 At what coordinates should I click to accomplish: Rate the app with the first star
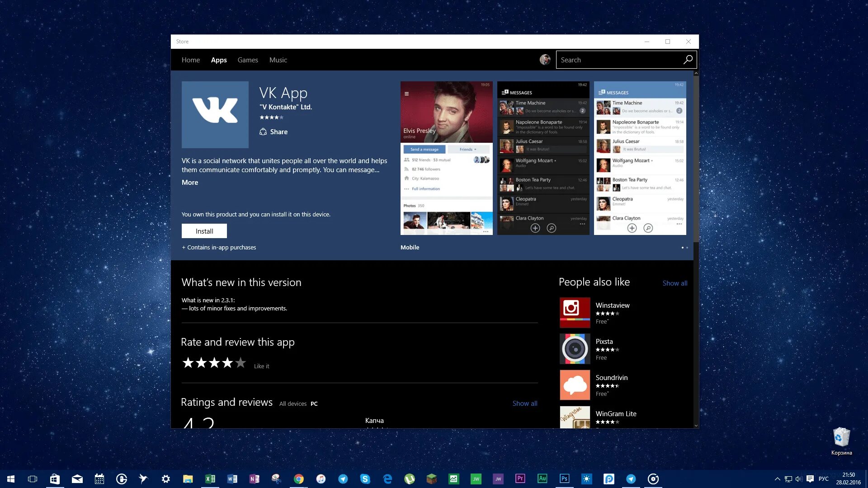188,362
